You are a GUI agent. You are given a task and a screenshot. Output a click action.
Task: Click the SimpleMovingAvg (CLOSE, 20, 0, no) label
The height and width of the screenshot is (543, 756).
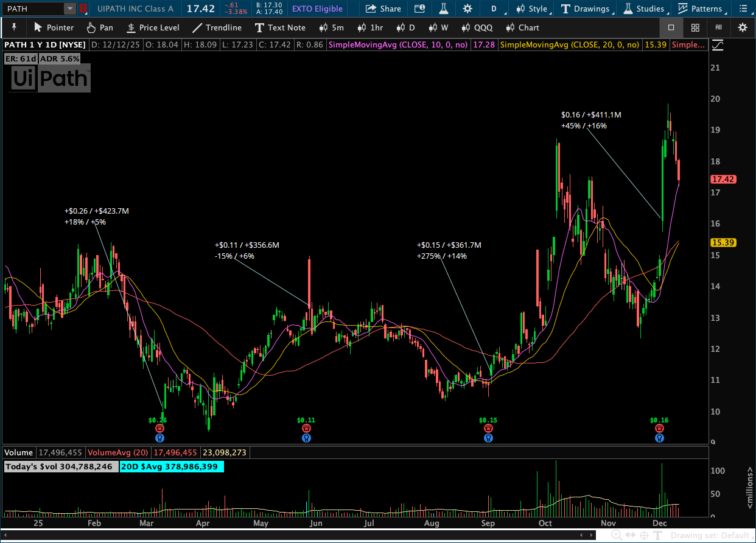[x=570, y=45]
